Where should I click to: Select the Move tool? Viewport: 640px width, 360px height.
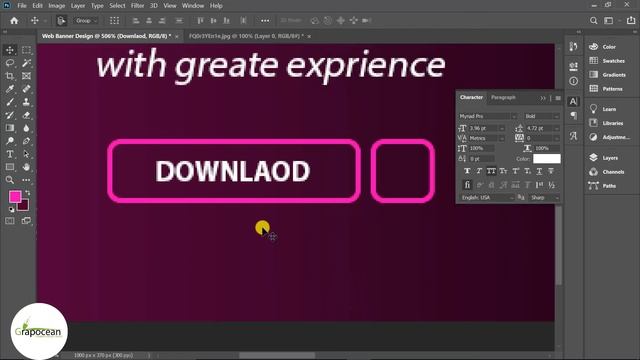(10, 50)
